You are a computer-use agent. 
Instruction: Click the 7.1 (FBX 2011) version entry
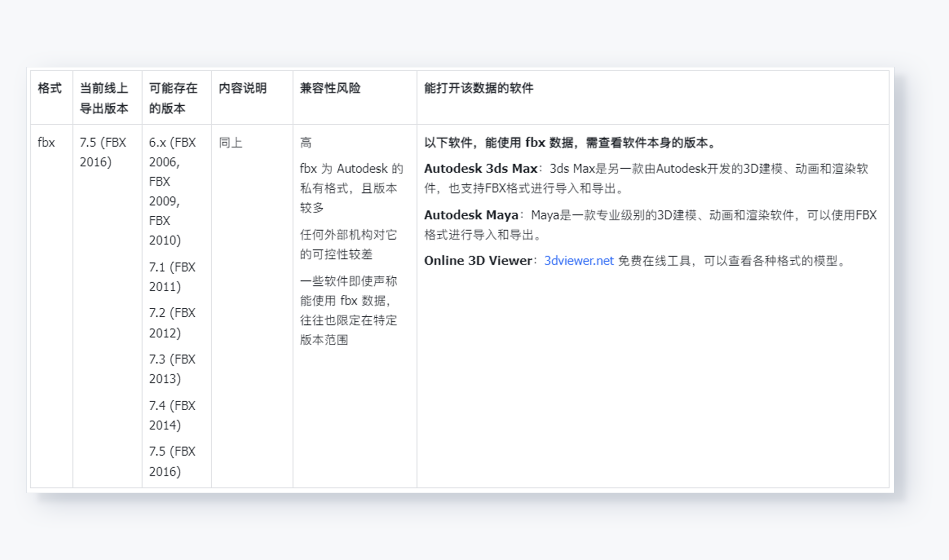click(x=172, y=277)
